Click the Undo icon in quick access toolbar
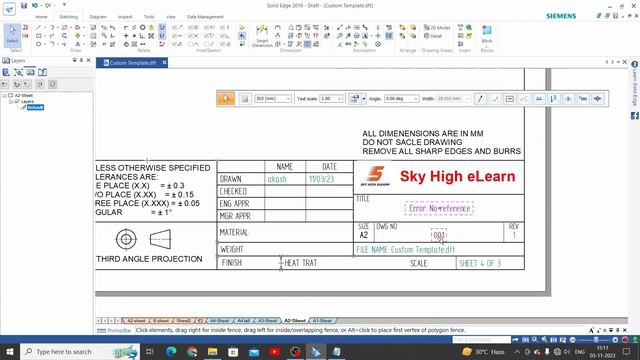This screenshot has width=640, height=360. tap(35, 6)
